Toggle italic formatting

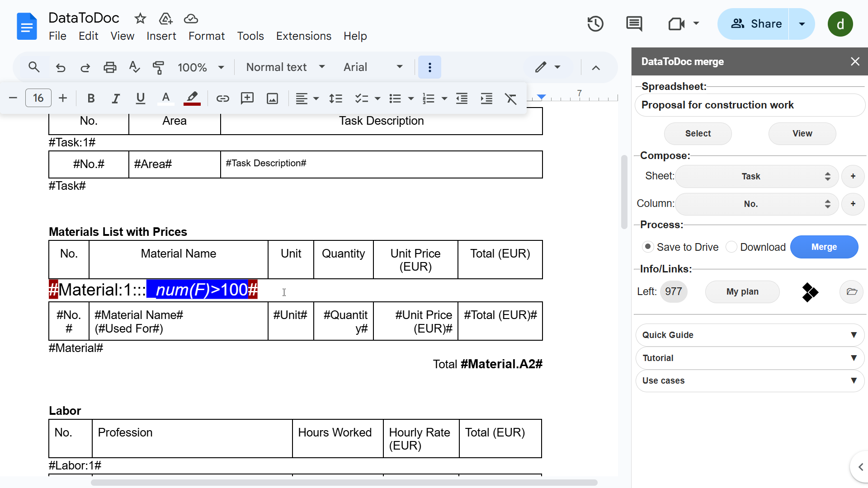(116, 98)
